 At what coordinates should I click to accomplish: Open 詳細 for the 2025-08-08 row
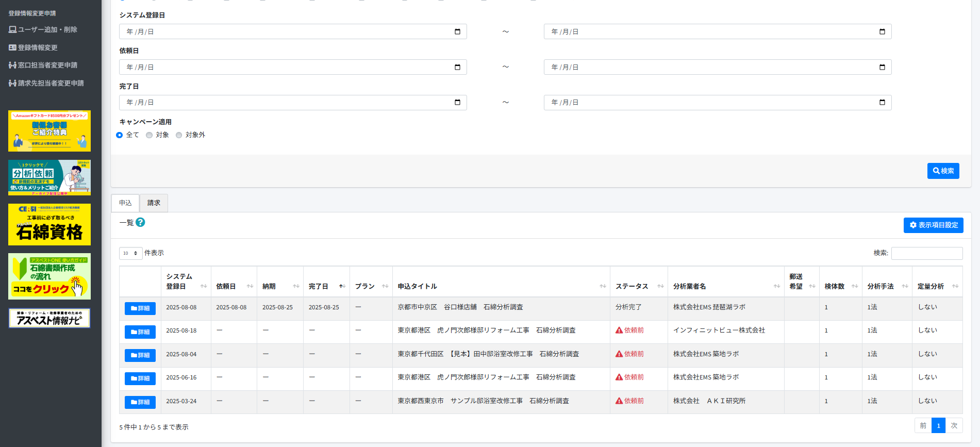click(x=140, y=308)
